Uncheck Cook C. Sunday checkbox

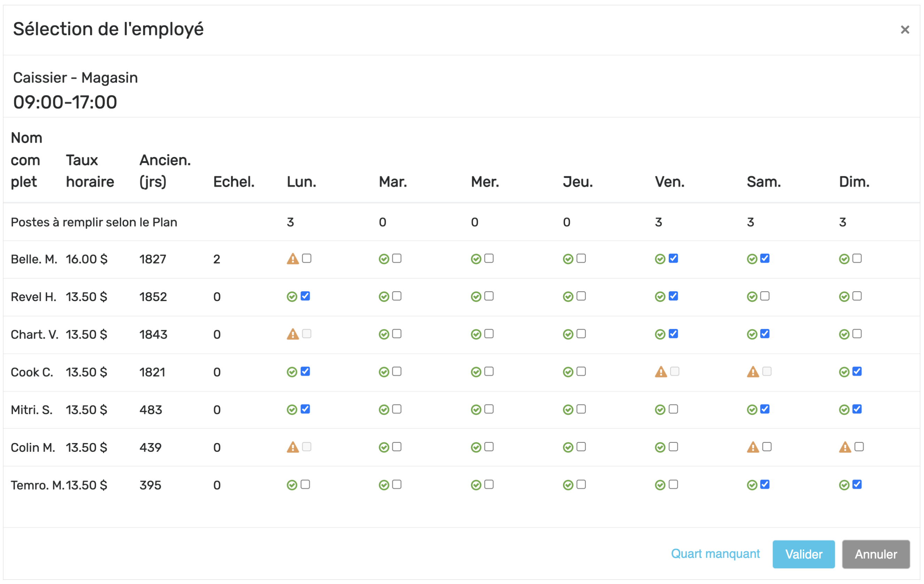[x=857, y=371]
